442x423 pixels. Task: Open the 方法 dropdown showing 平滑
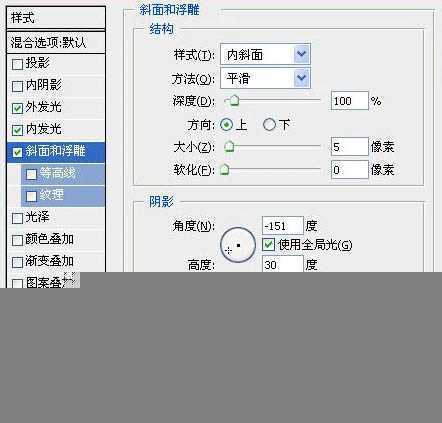[x=265, y=78]
